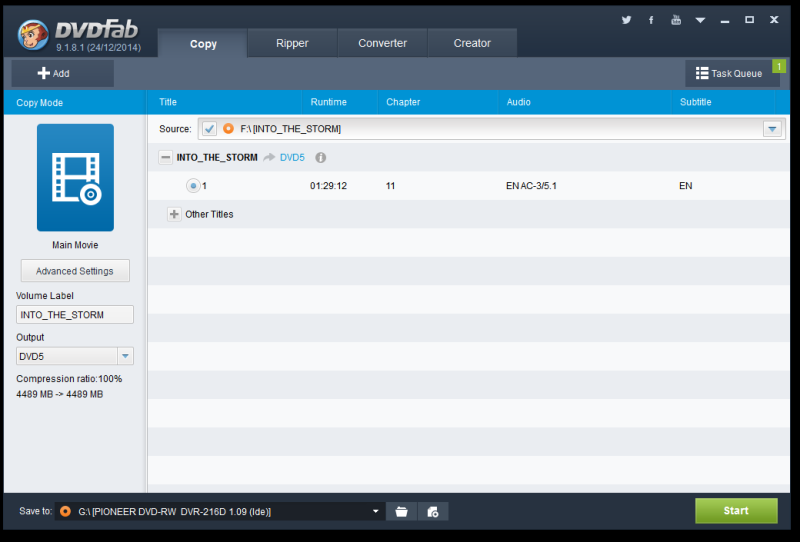This screenshot has height=542, width=800.
Task: Expand the Source path dropdown arrow
Action: pyautogui.click(x=772, y=129)
